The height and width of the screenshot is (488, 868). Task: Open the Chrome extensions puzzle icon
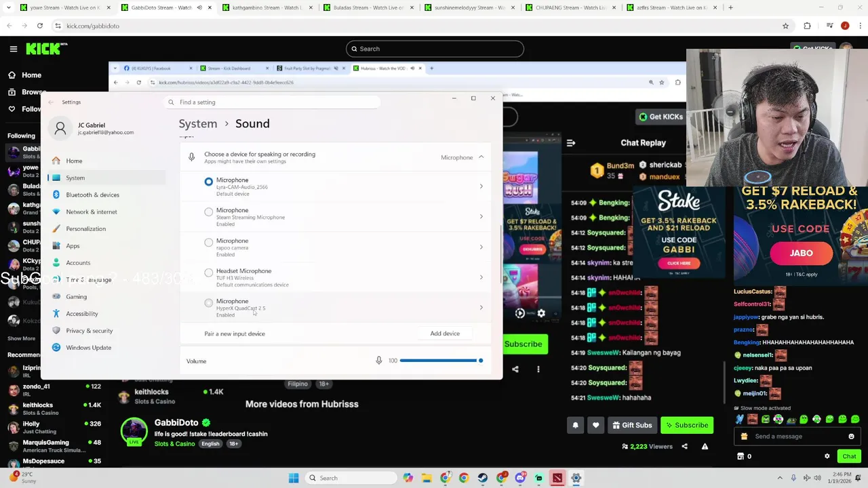807,26
